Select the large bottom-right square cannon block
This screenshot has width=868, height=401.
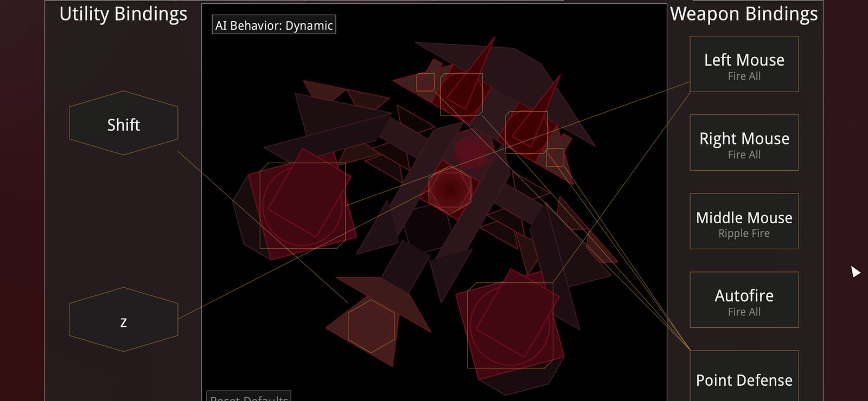[510, 325]
